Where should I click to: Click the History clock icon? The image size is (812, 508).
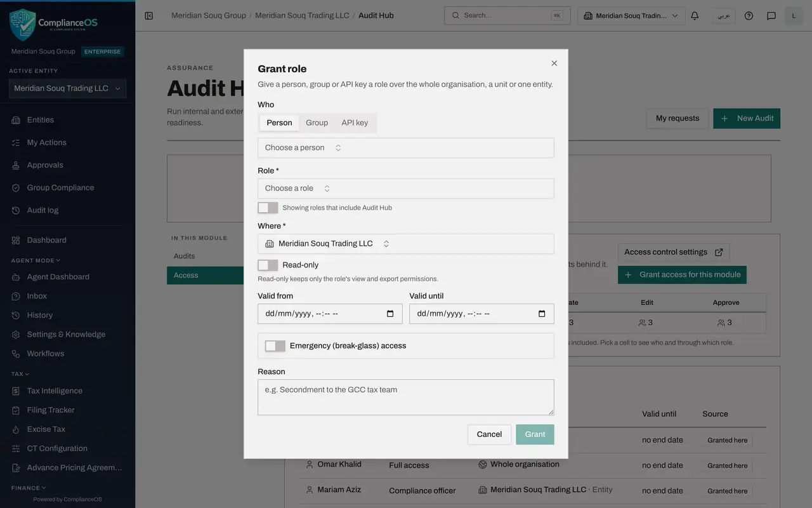pyautogui.click(x=16, y=315)
